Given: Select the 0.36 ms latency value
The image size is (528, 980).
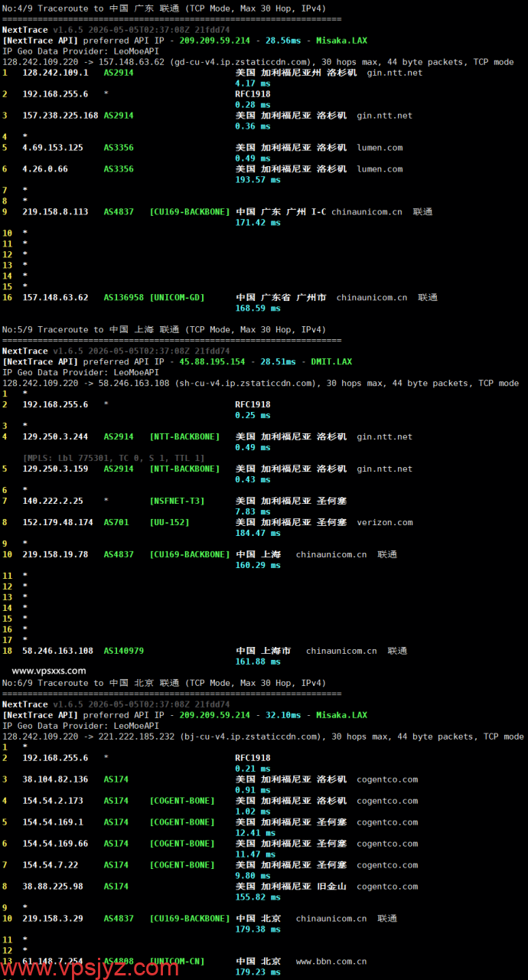Looking at the screenshot, I should pyautogui.click(x=253, y=126).
